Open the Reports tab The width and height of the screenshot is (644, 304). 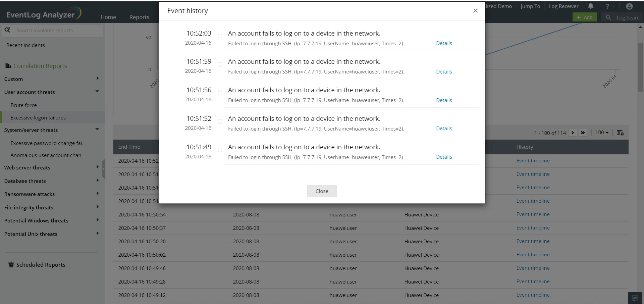[x=139, y=17]
